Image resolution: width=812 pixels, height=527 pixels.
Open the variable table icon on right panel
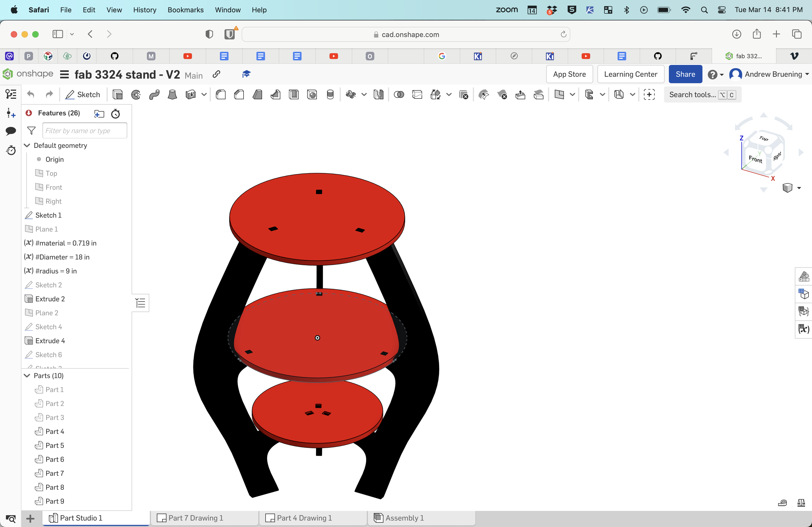click(804, 329)
